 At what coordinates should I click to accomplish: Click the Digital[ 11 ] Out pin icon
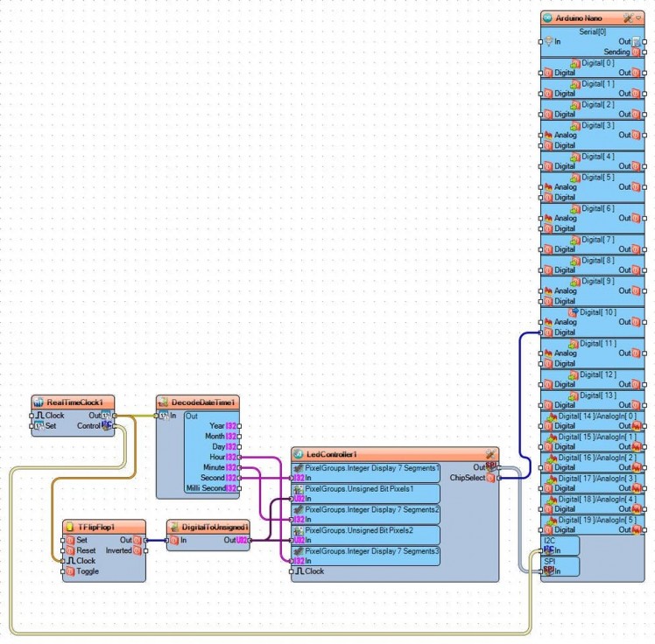coord(637,353)
